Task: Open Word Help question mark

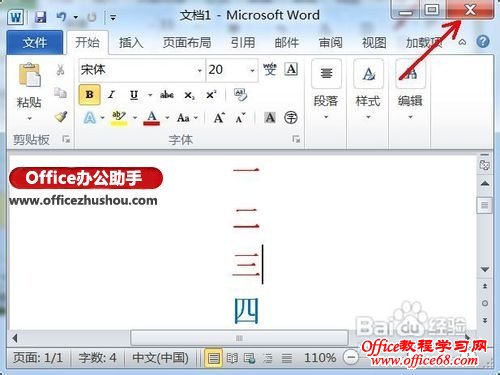Action: point(483,42)
